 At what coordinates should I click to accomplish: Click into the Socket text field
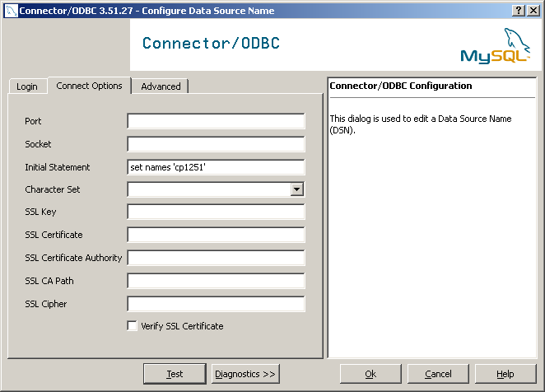tap(216, 144)
